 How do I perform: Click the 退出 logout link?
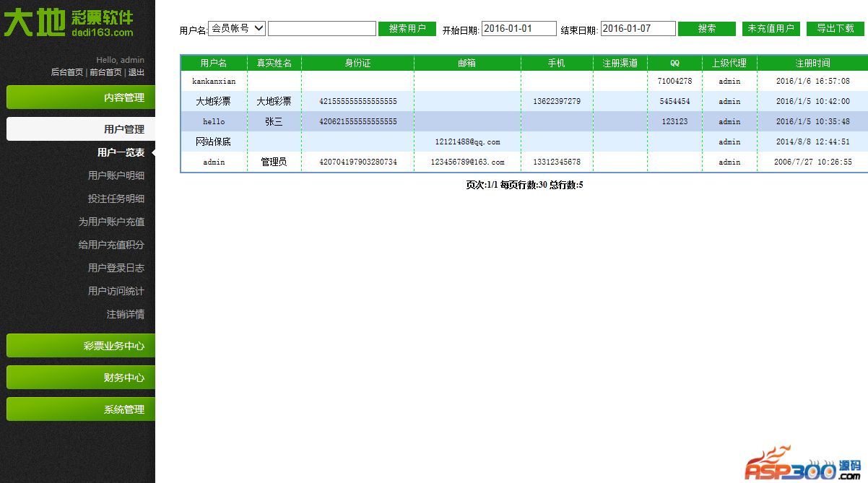point(136,72)
